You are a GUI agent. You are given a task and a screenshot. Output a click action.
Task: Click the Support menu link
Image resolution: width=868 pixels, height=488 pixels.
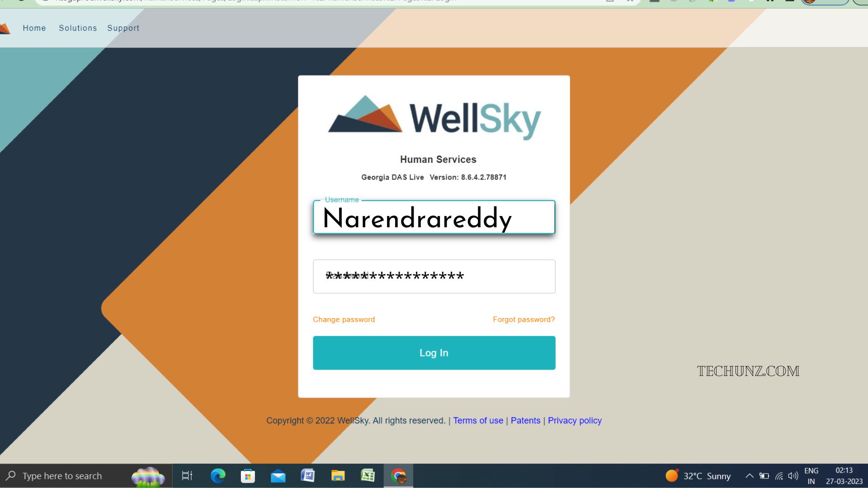tap(123, 28)
